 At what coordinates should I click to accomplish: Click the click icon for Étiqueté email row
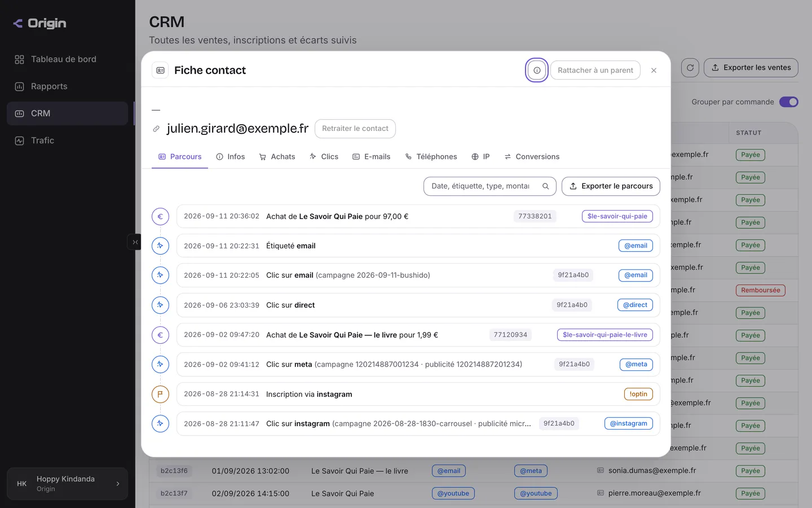pos(160,246)
